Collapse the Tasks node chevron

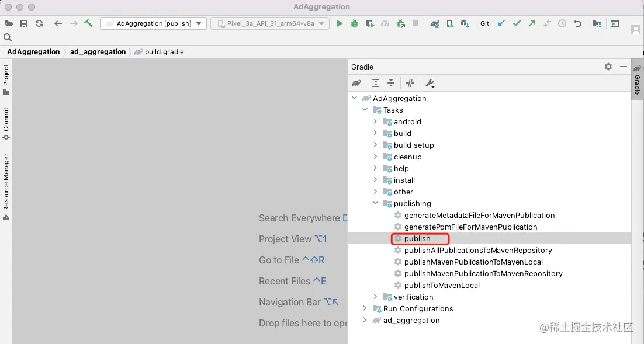click(x=365, y=110)
